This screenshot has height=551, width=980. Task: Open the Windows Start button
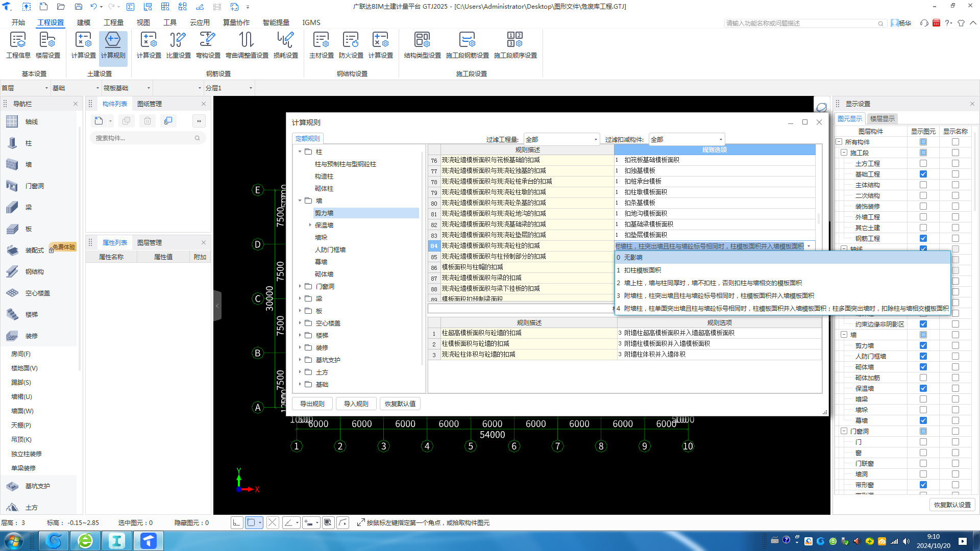[x=14, y=541]
